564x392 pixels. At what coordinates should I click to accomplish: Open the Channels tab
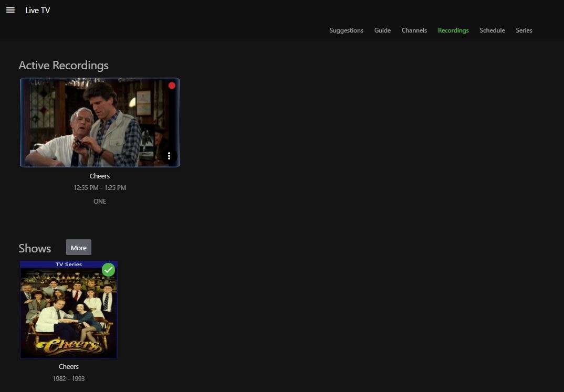(414, 30)
